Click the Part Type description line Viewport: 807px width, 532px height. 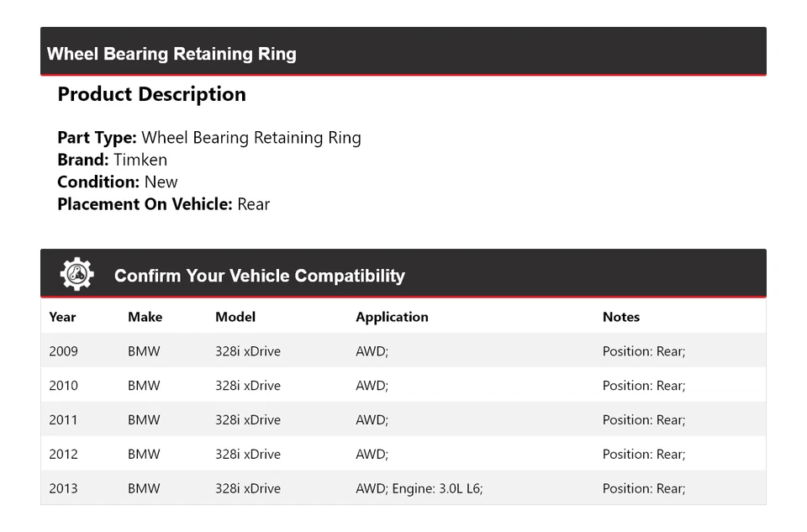click(x=209, y=138)
